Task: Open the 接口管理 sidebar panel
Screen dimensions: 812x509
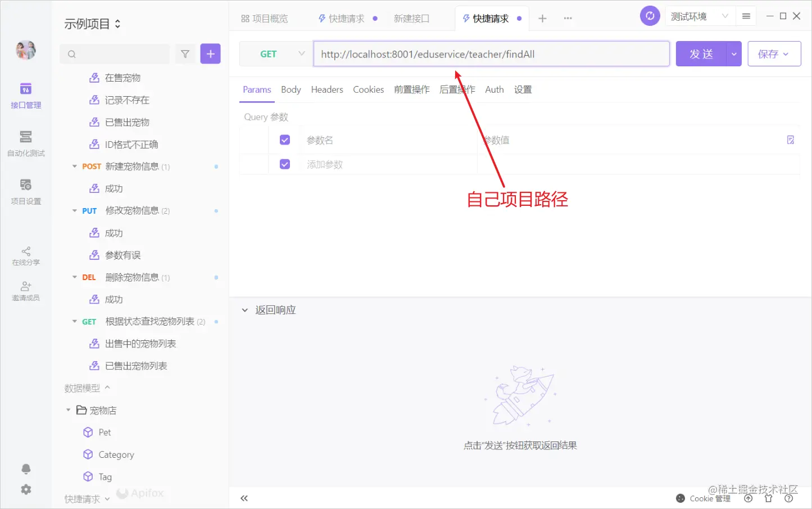Action: coord(25,94)
